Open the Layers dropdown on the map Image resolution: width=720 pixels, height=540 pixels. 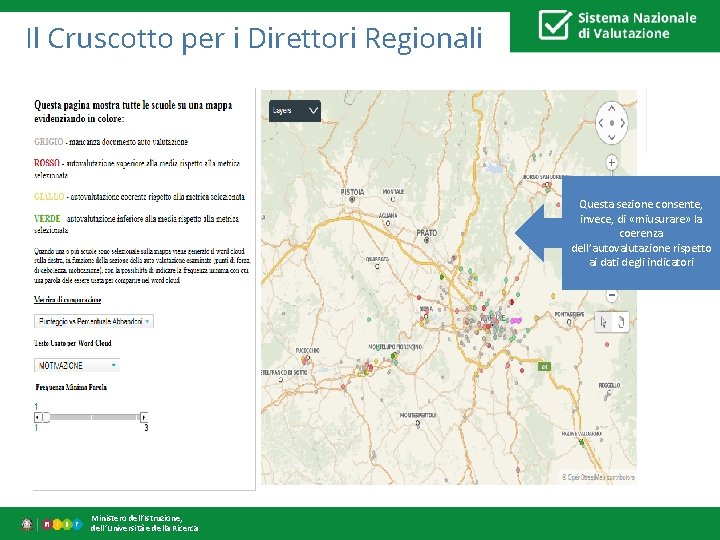pos(294,111)
